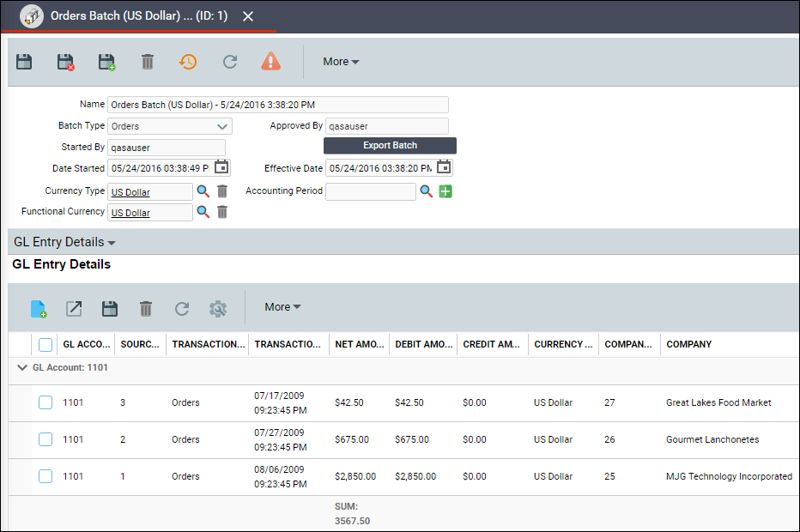Check the Great Lakes Food Market row
Image resolution: width=800 pixels, height=532 pixels.
[45, 402]
